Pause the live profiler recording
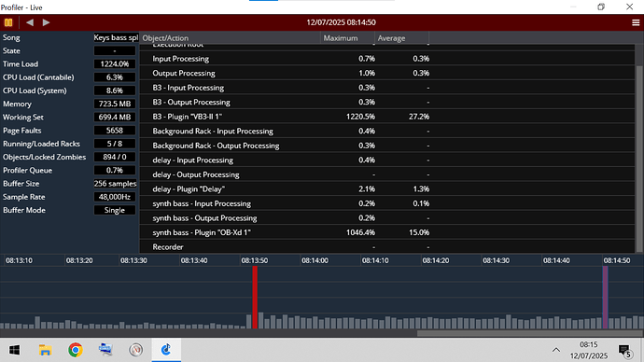 tap(8, 22)
